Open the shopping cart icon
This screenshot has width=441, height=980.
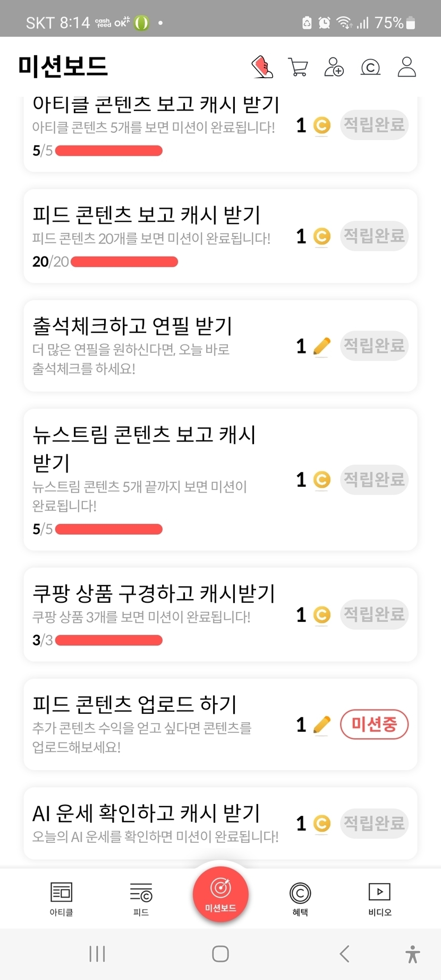click(x=298, y=67)
